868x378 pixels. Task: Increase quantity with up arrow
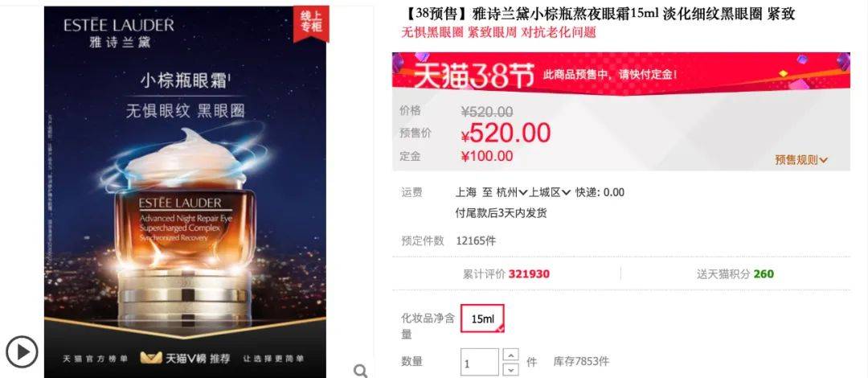512,355
